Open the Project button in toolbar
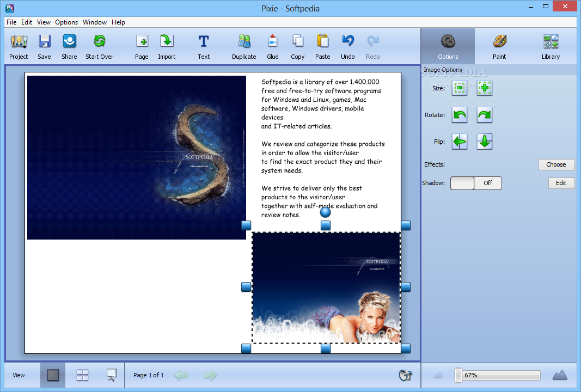Image resolution: width=581 pixels, height=392 pixels. [x=19, y=47]
